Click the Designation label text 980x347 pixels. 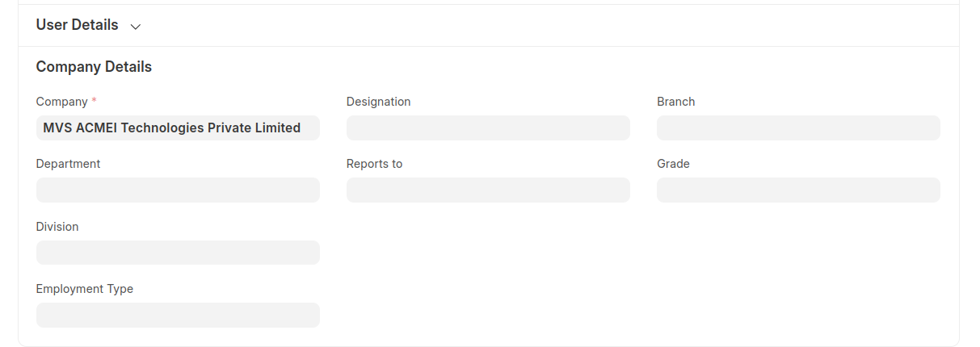point(378,102)
